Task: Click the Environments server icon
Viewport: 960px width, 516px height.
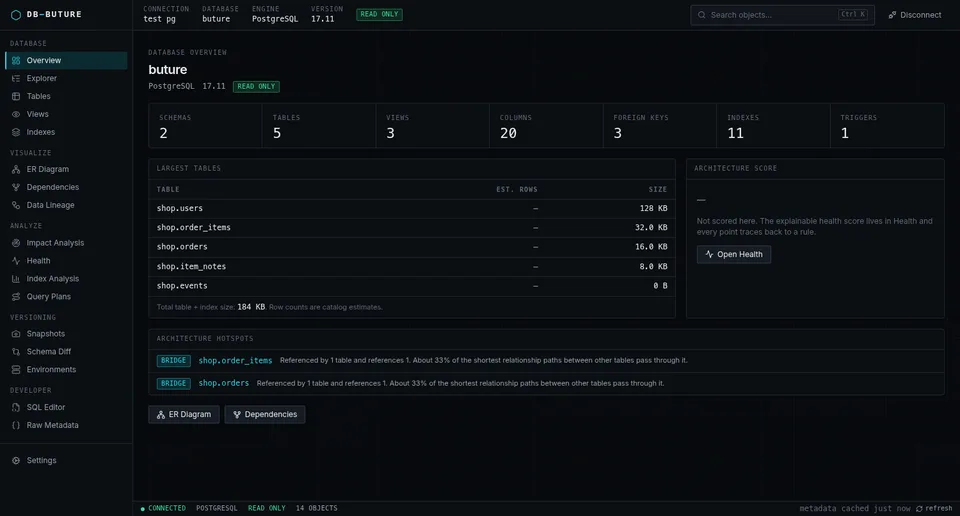Action: 16,370
